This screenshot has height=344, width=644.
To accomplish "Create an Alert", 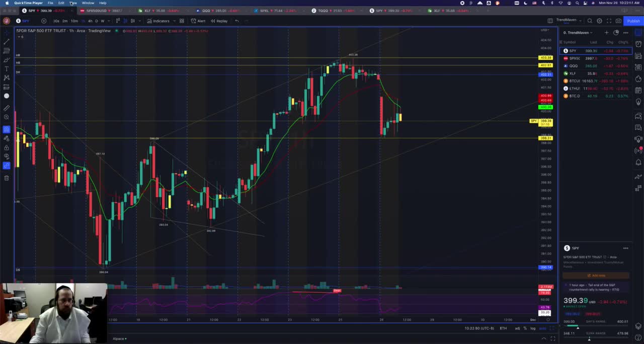I will pyautogui.click(x=198, y=21).
